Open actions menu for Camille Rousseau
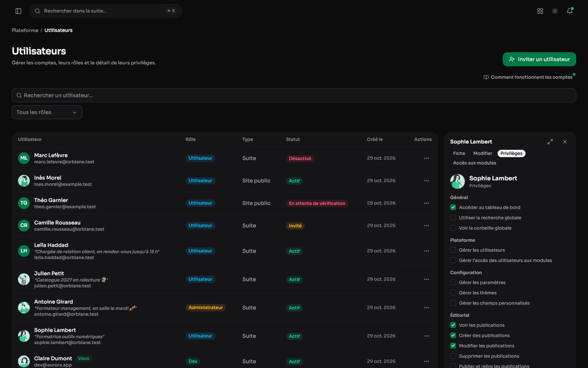 pyautogui.click(x=427, y=226)
